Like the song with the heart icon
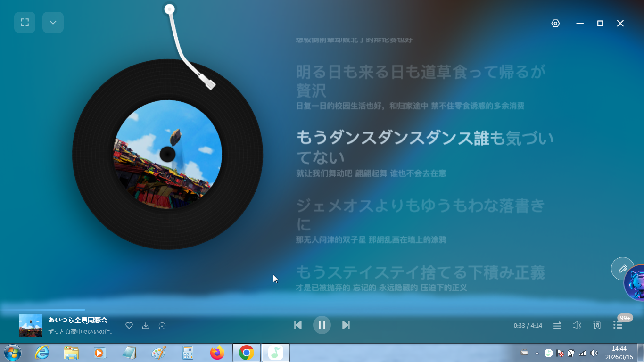 pyautogui.click(x=129, y=326)
